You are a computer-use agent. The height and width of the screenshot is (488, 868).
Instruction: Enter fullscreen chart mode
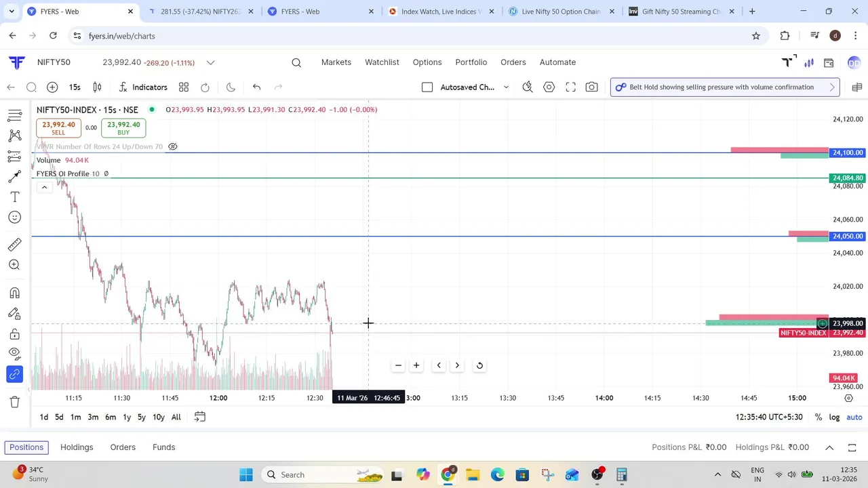571,87
